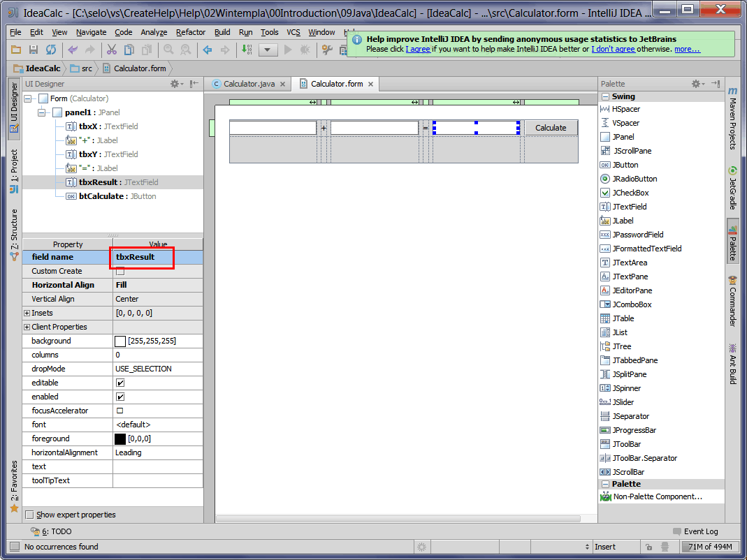This screenshot has width=747, height=560.
Task: Hide the UI Designer panel with arrow icon
Action: 194,84
